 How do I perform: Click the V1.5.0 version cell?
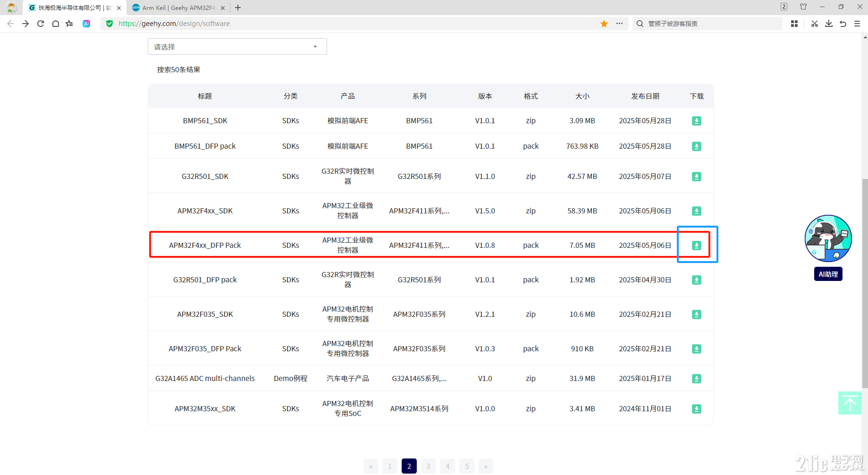485,211
